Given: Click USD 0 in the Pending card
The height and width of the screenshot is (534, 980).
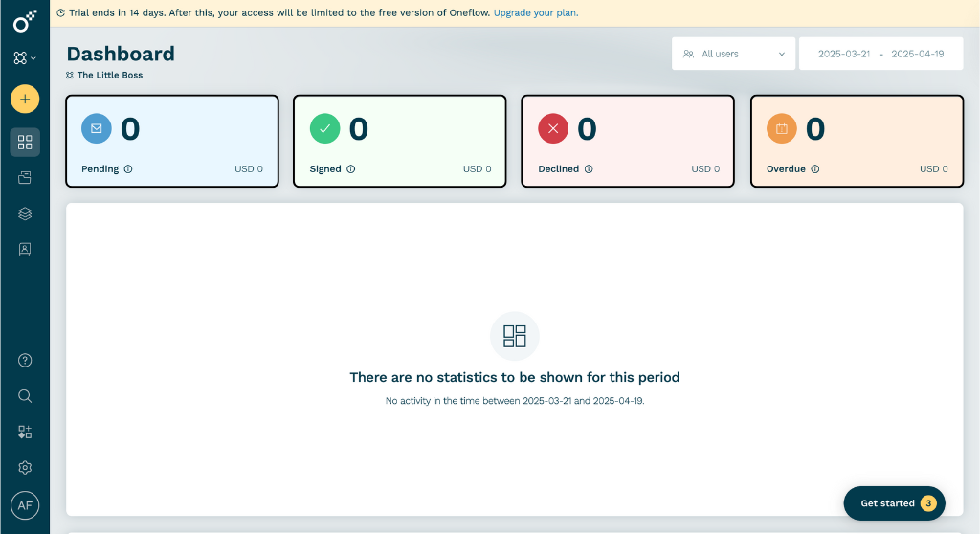Looking at the screenshot, I should click(x=249, y=168).
